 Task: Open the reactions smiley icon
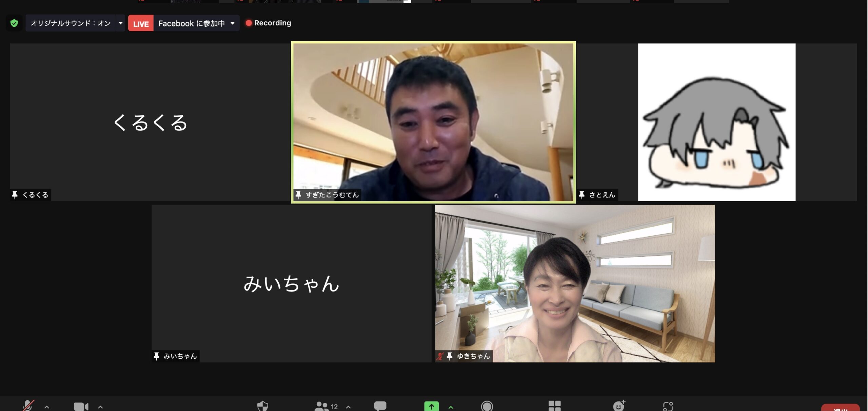coord(619,406)
